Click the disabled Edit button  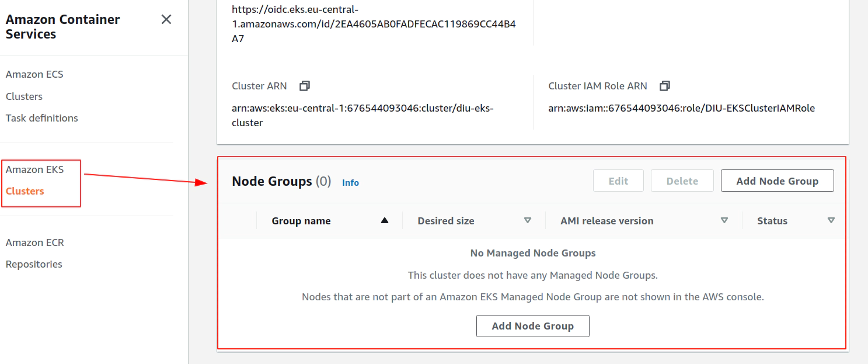pyautogui.click(x=618, y=181)
